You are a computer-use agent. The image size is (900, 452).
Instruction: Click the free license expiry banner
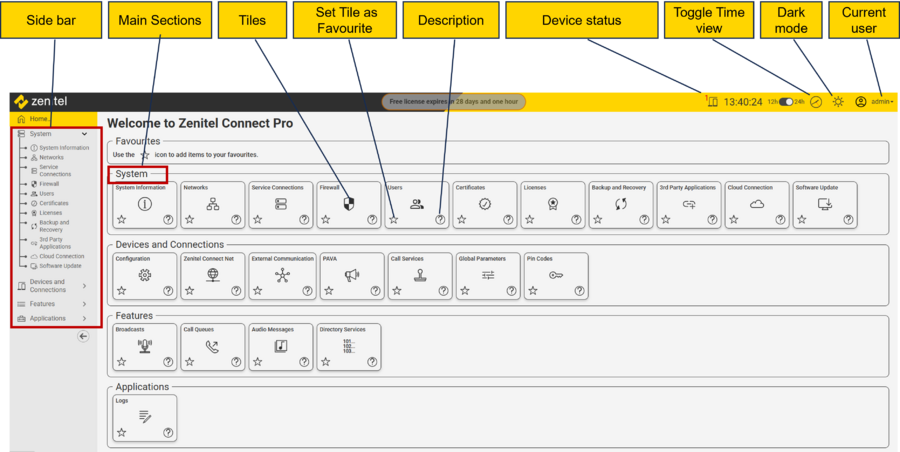pyautogui.click(x=453, y=102)
